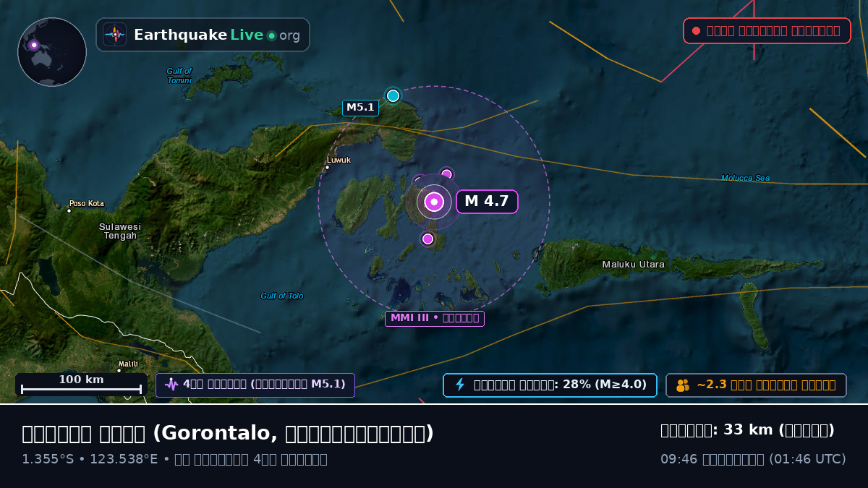The width and height of the screenshot is (868, 488).
Task: Click the people icon in the ~2.3 badge
Action: coord(683,385)
